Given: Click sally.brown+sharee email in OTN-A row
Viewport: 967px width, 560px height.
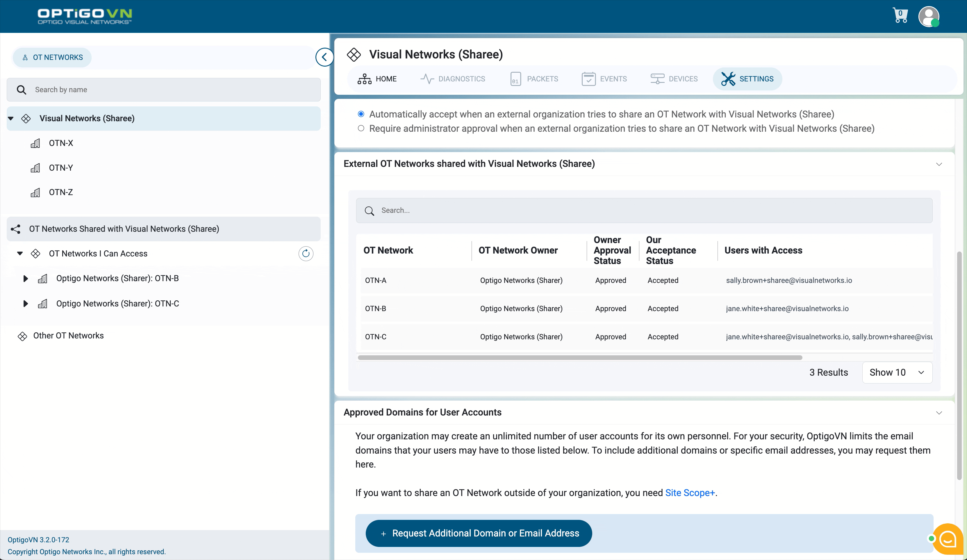Looking at the screenshot, I should coord(789,281).
